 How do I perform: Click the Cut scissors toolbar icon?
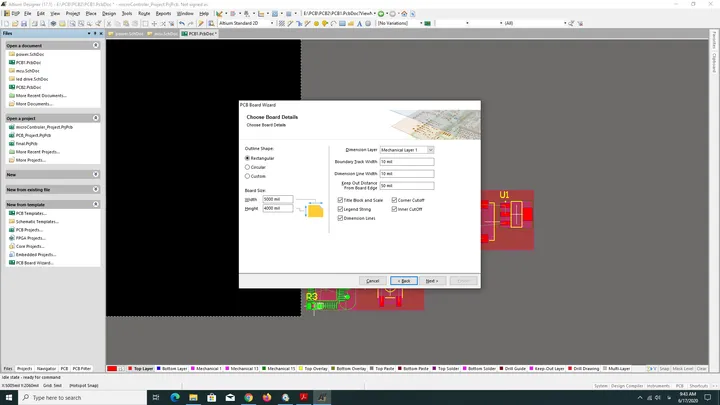pyautogui.click(x=109, y=23)
